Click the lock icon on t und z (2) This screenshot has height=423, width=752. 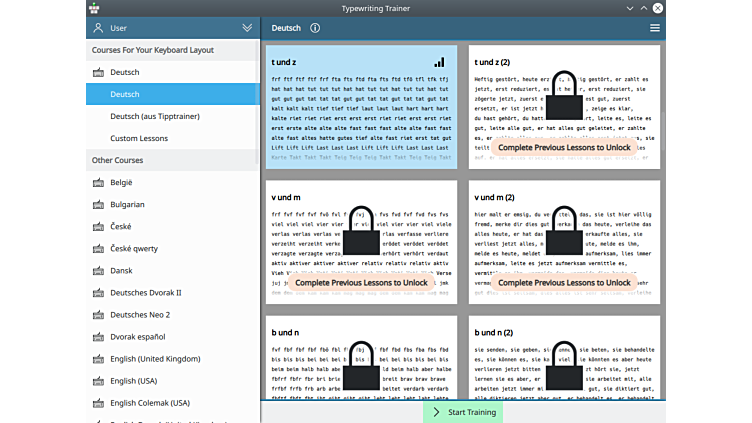565,102
